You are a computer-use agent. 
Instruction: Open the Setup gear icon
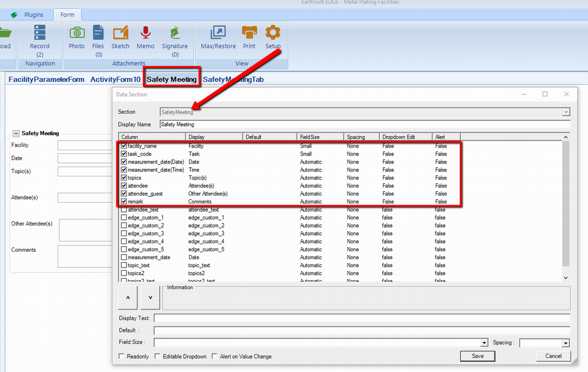(273, 33)
